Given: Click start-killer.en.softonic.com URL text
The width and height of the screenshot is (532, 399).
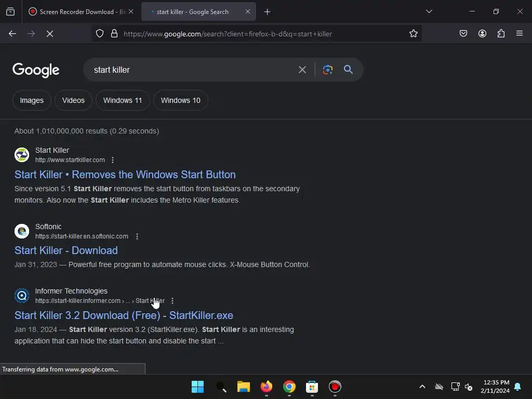Looking at the screenshot, I should click(82, 236).
